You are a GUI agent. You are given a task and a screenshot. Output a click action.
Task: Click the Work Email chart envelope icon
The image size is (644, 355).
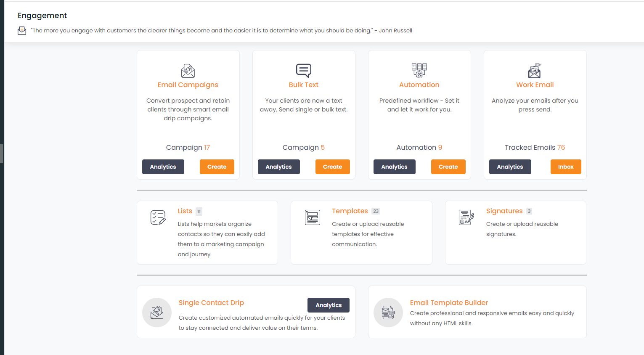tap(535, 71)
